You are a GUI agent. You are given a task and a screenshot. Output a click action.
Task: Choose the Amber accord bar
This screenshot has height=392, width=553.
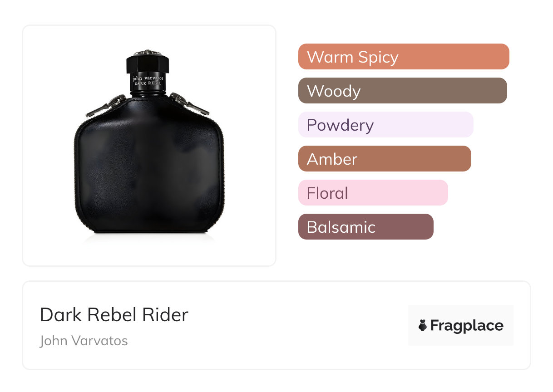click(385, 159)
